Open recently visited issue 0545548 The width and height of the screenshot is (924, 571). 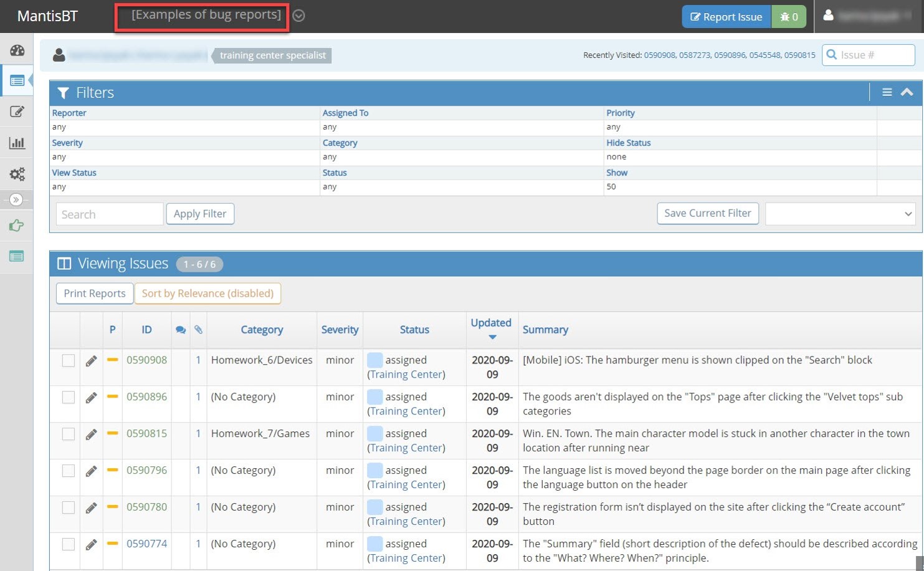[764, 55]
